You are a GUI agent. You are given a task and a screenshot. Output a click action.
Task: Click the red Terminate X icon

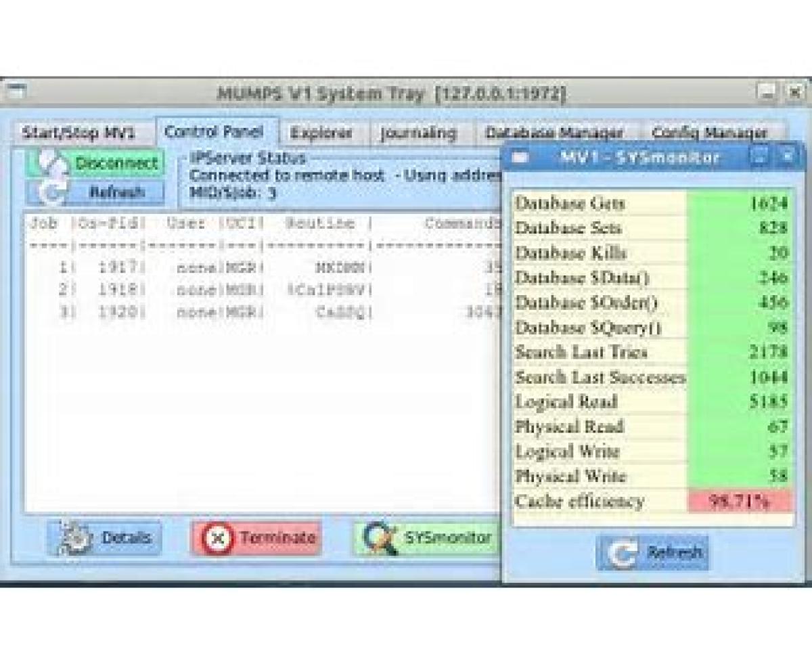[217, 539]
